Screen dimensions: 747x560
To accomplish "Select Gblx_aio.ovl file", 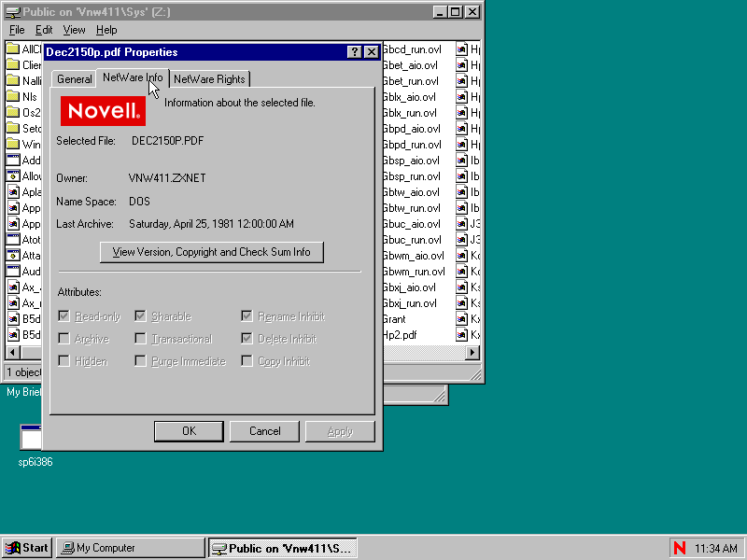I will point(410,97).
